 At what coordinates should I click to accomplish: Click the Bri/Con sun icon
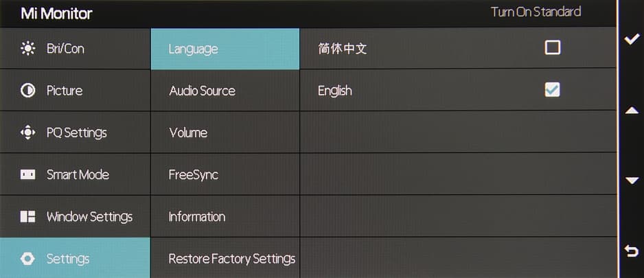[x=27, y=49]
